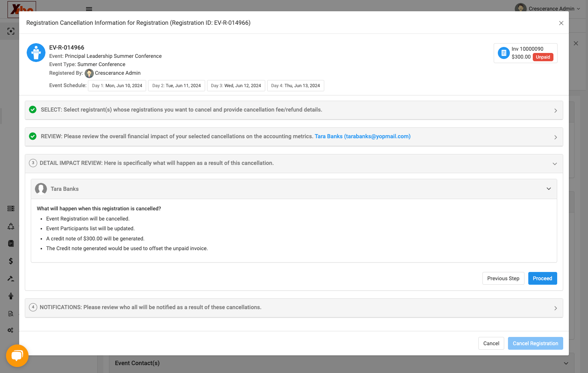This screenshot has width=588, height=373.
Task: Open the group network sidebar icon
Action: coord(11,226)
